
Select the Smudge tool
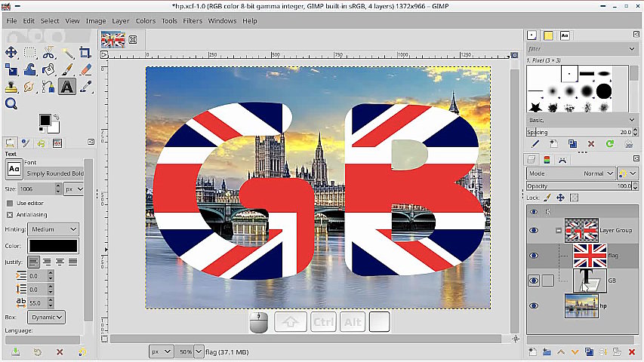[29, 87]
